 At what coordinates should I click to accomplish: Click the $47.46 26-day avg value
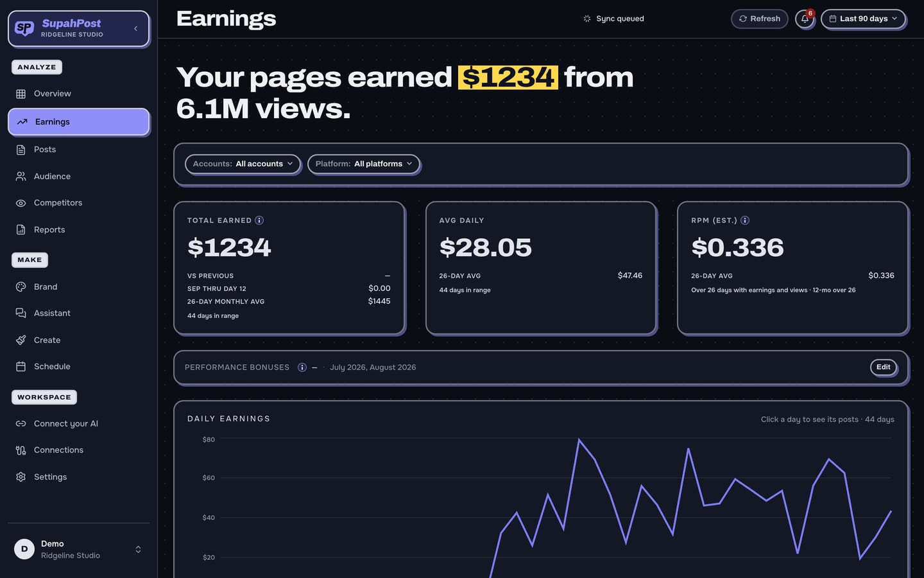tap(630, 276)
